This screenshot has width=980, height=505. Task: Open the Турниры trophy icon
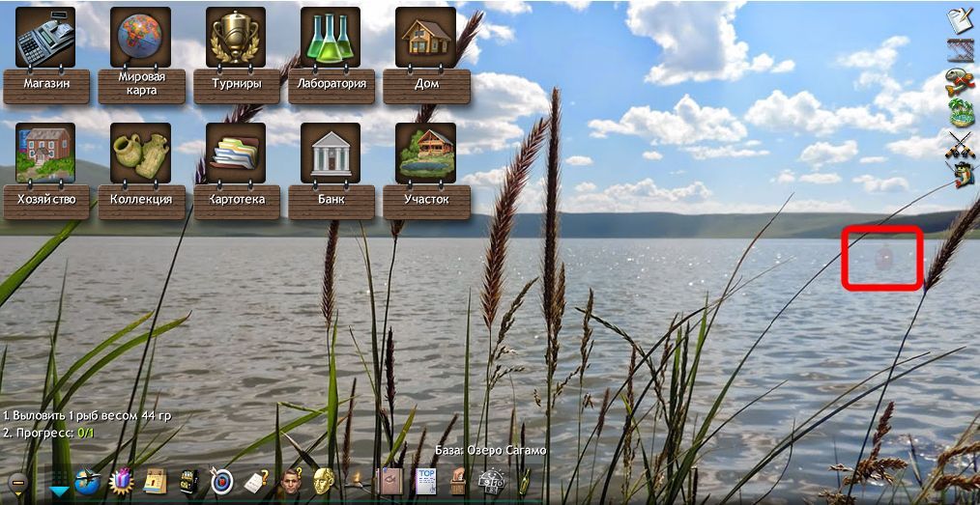click(236, 37)
